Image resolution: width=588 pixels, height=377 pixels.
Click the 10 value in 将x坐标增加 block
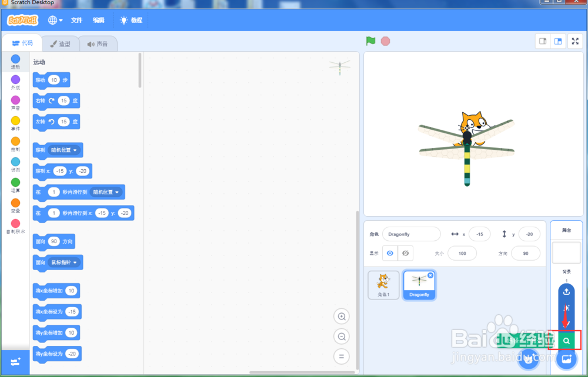[71, 291]
